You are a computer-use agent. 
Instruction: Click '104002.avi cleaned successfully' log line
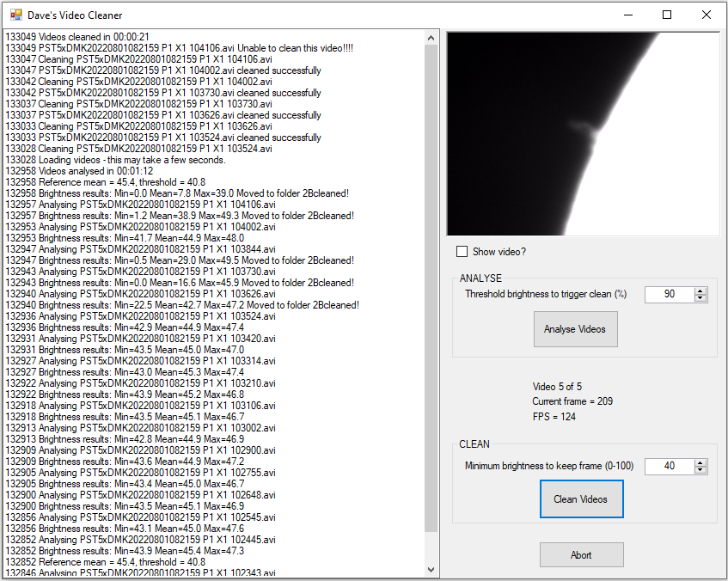[163, 70]
